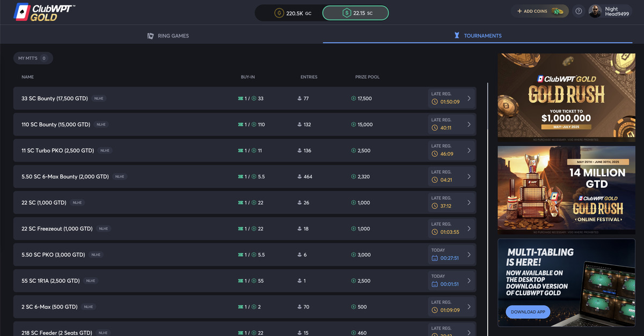Click the Tournaments trophy icon
Screen dimensions: 644x336
coord(456,36)
